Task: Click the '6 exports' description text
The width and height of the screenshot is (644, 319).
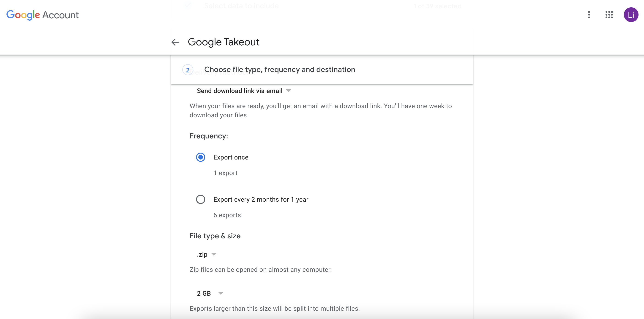Action: [227, 215]
